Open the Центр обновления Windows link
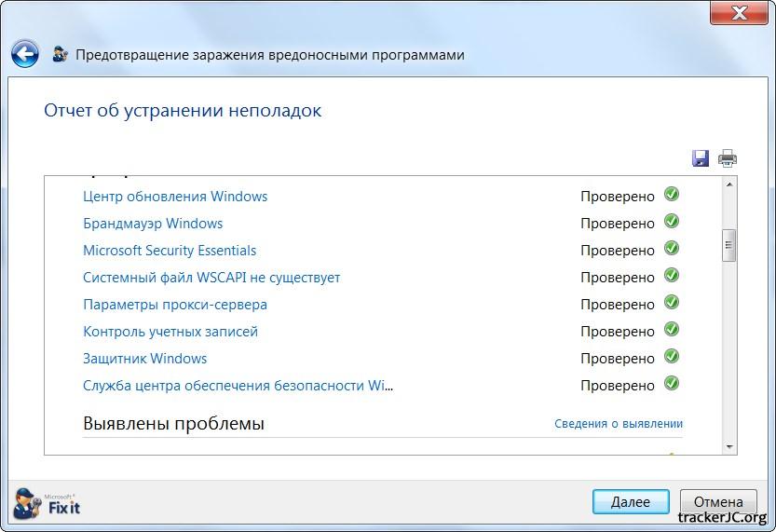The image size is (776, 532). pos(175,197)
